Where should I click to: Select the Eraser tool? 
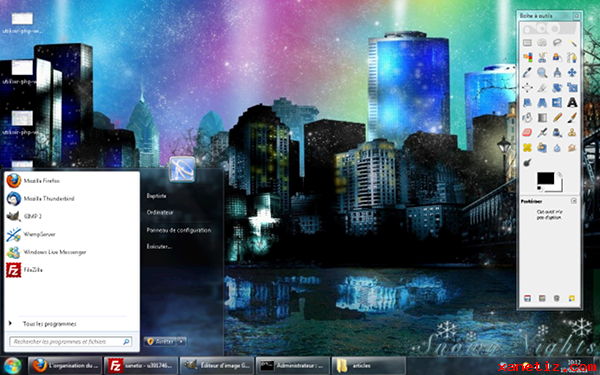point(527,132)
